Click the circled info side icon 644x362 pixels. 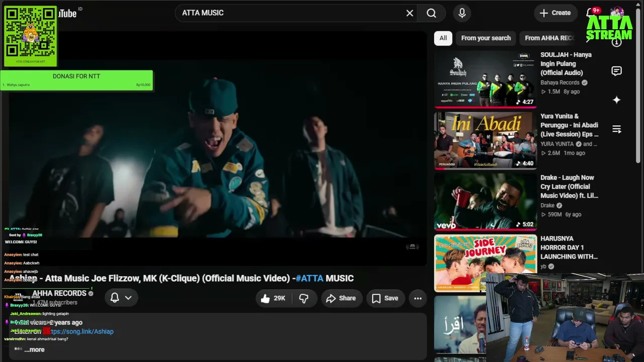[x=616, y=42]
